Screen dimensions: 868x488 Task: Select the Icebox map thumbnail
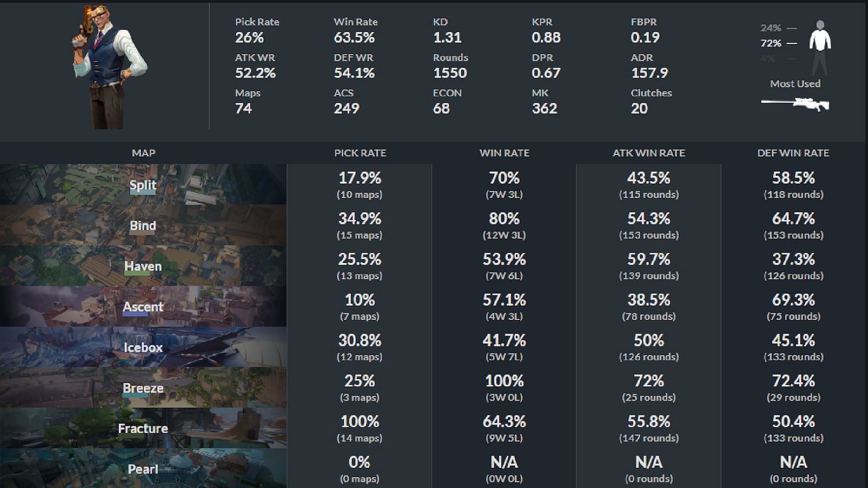tap(143, 348)
